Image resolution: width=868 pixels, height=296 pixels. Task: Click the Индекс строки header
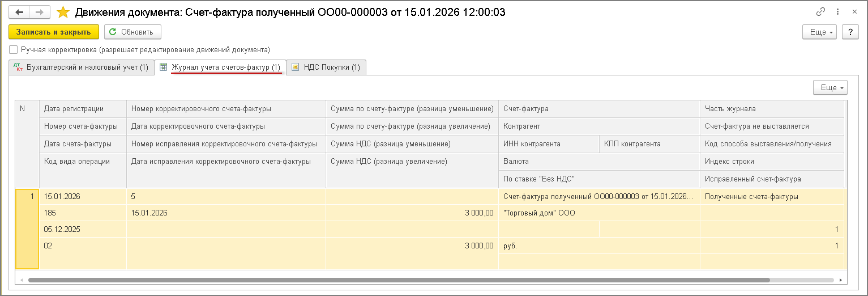772,162
